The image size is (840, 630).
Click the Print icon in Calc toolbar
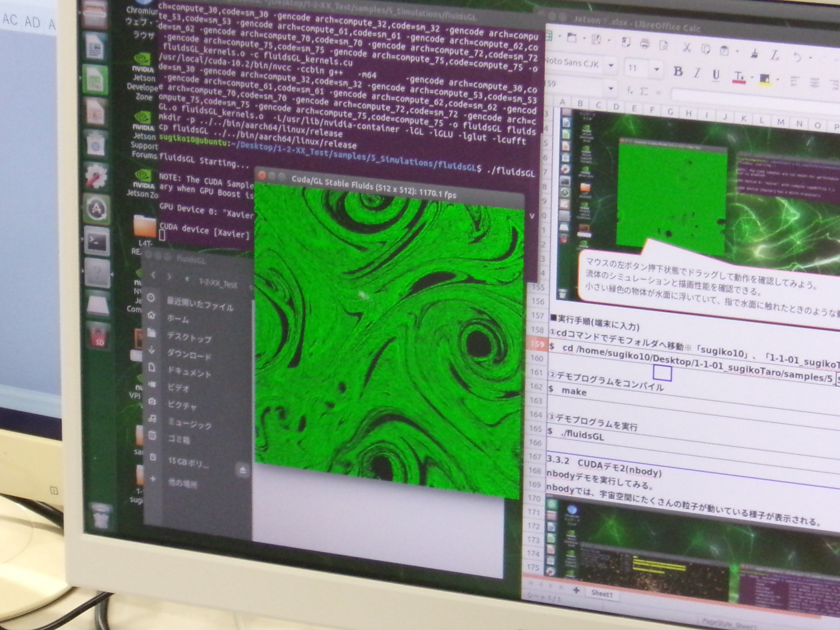coord(644,43)
